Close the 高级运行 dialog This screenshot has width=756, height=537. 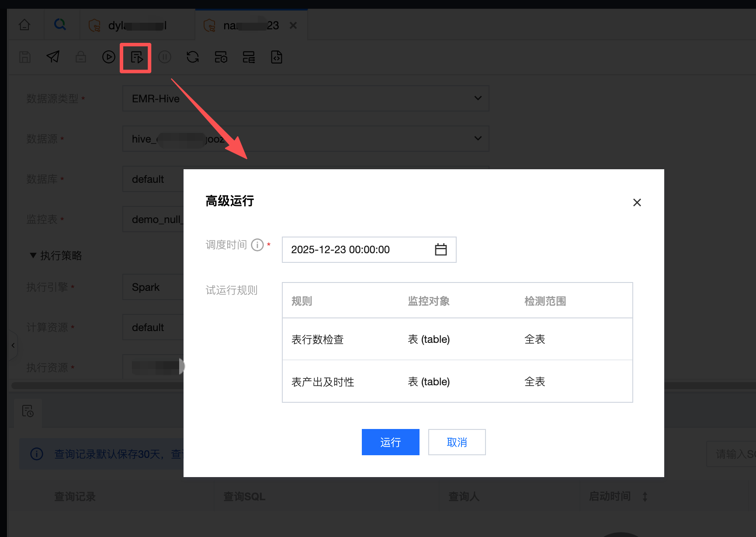[x=637, y=202]
